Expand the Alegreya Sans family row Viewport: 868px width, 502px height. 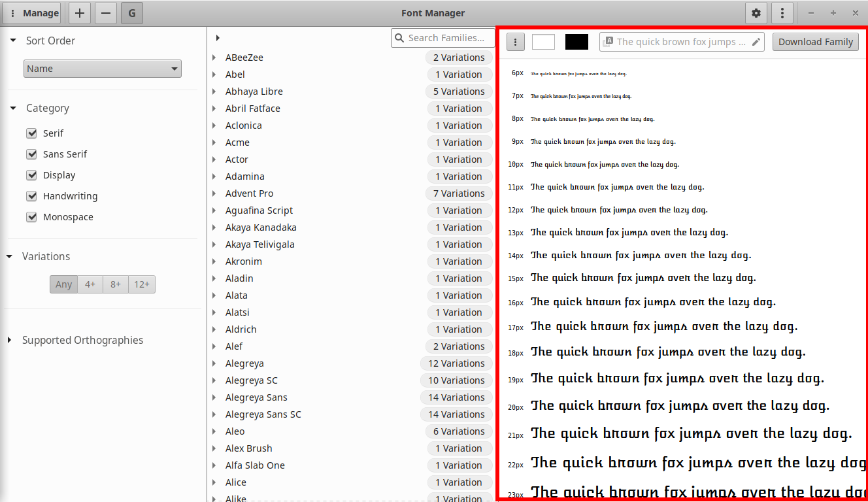click(214, 397)
